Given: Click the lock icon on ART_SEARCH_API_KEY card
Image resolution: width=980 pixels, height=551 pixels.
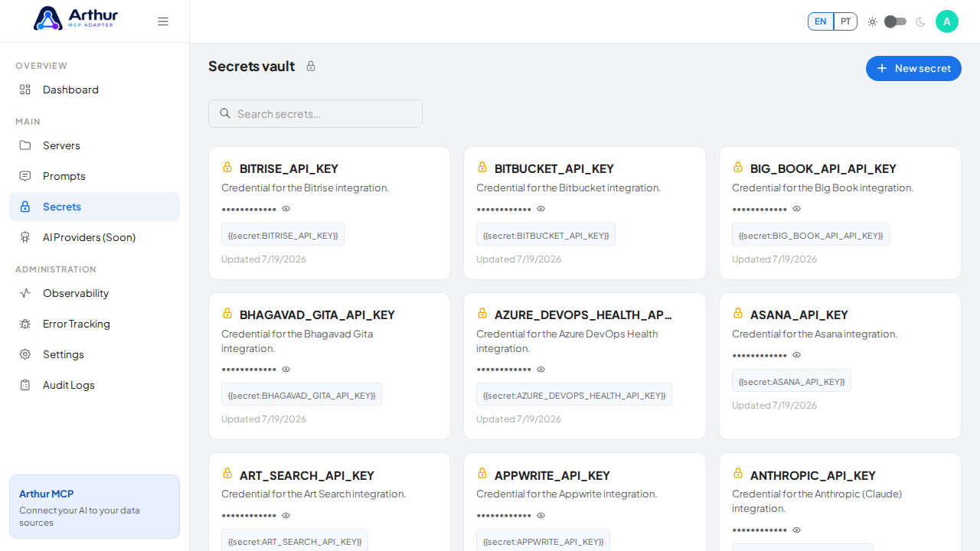Looking at the screenshot, I should pos(227,474).
